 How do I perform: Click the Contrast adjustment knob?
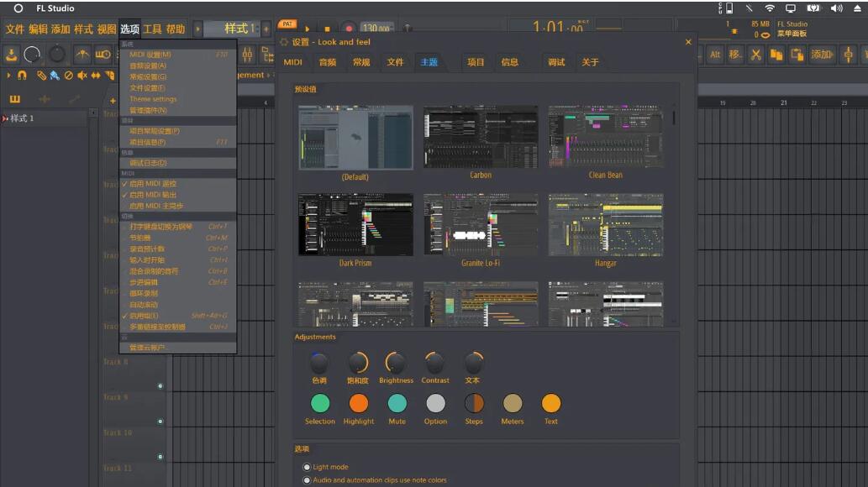click(434, 363)
